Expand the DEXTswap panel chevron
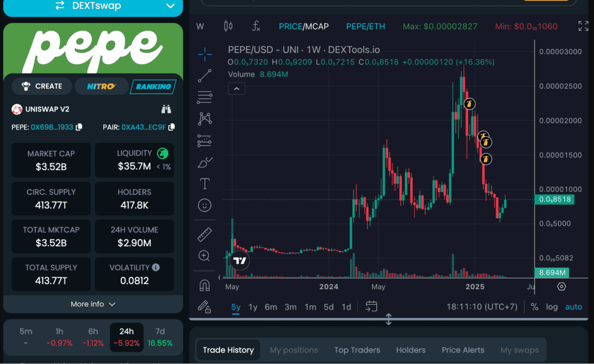 (170, 6)
